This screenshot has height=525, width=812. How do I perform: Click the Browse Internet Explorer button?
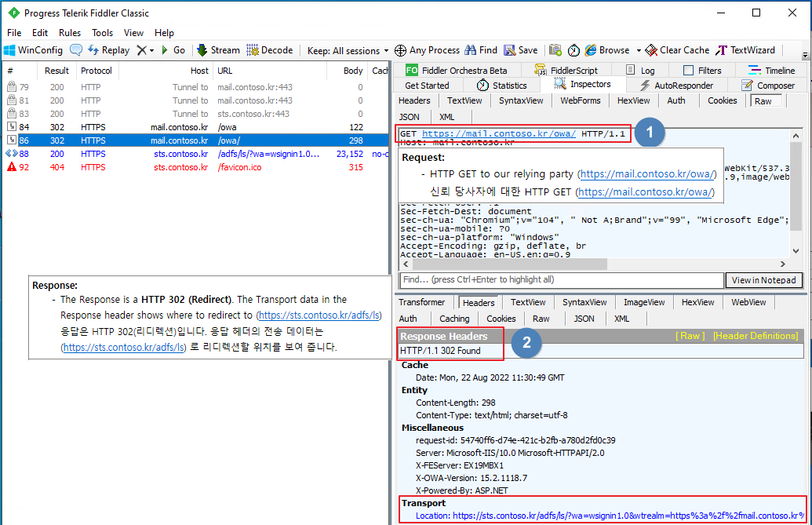tap(607, 50)
